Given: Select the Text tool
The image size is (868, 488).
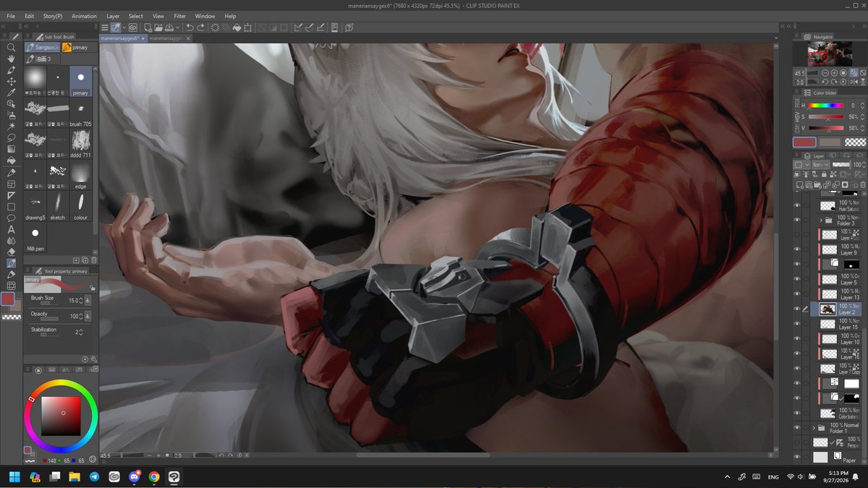Looking at the screenshot, I should click(12, 229).
